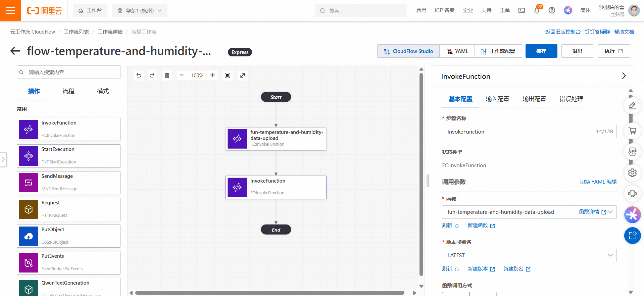Switch to the 模式 tab
The width and height of the screenshot is (644, 296).
(x=103, y=91)
